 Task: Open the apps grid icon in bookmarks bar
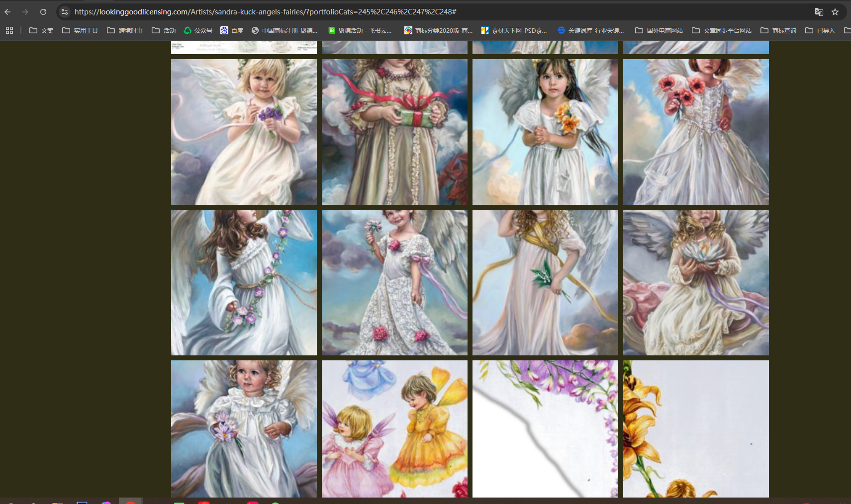click(9, 30)
